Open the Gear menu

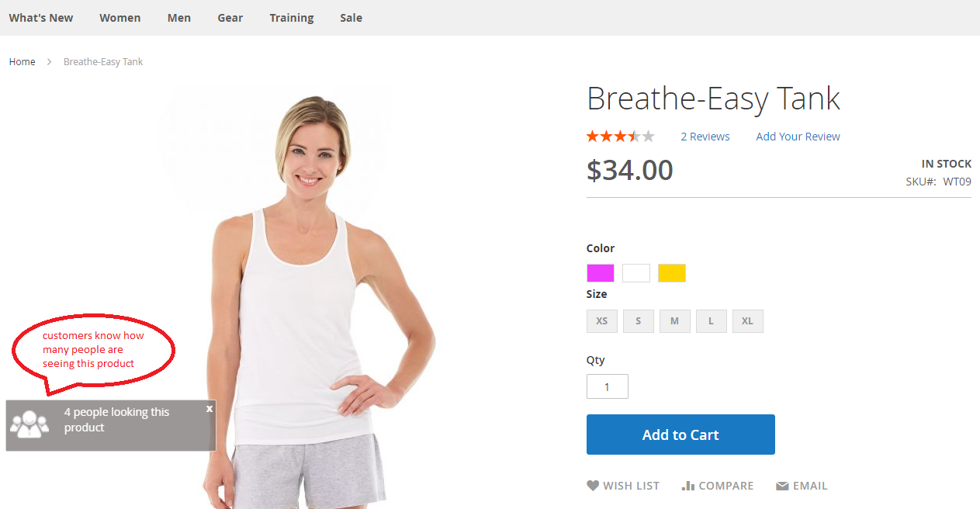pos(230,18)
